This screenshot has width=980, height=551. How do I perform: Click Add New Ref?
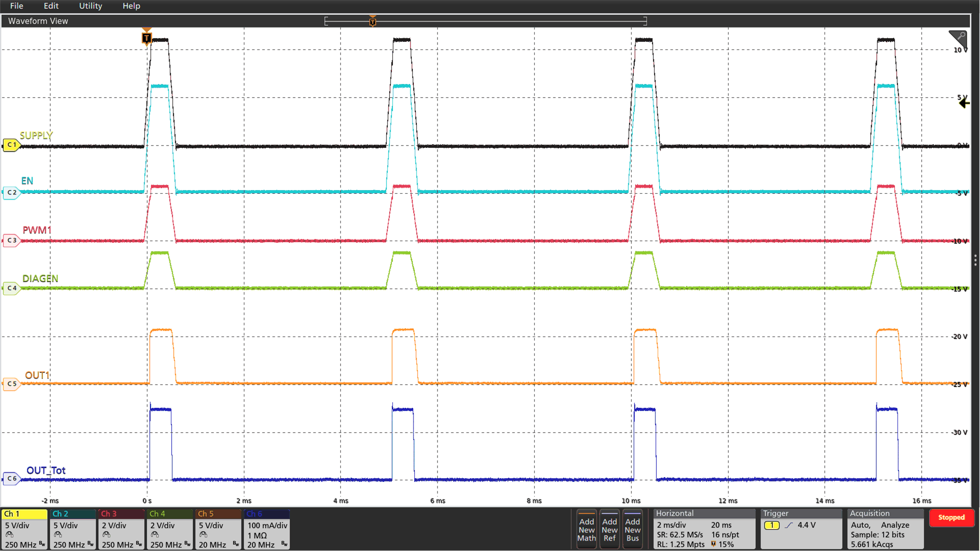(x=610, y=529)
